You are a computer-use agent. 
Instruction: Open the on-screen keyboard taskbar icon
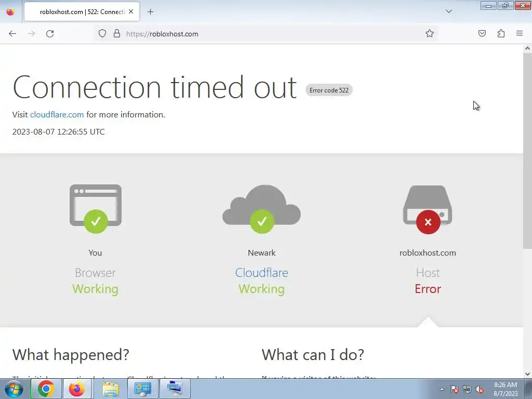pos(175,389)
